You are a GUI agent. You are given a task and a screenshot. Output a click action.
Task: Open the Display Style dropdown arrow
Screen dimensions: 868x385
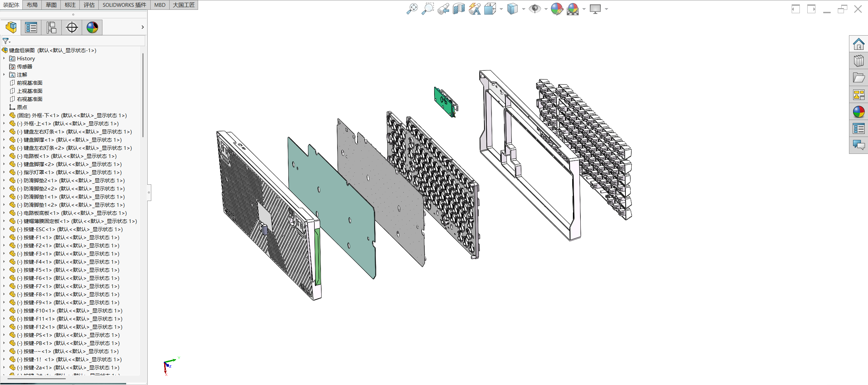[x=524, y=9]
